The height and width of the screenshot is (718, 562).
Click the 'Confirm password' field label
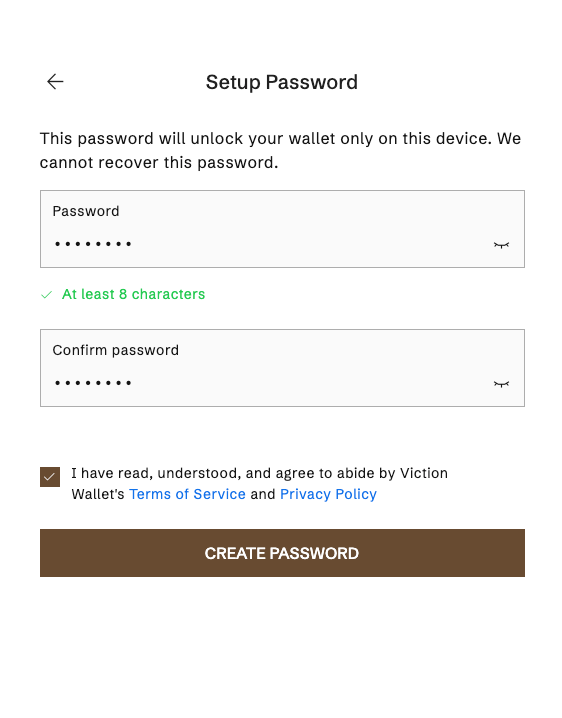coord(115,350)
